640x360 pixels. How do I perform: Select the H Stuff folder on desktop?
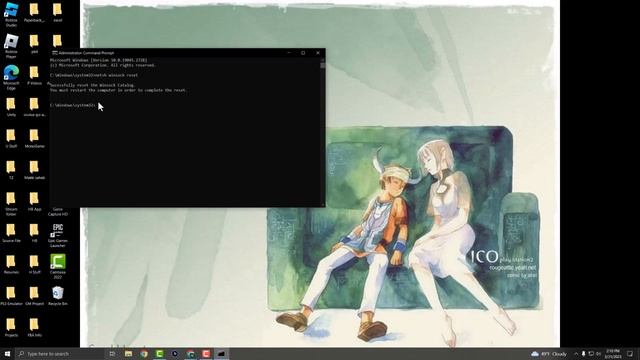[34, 264]
